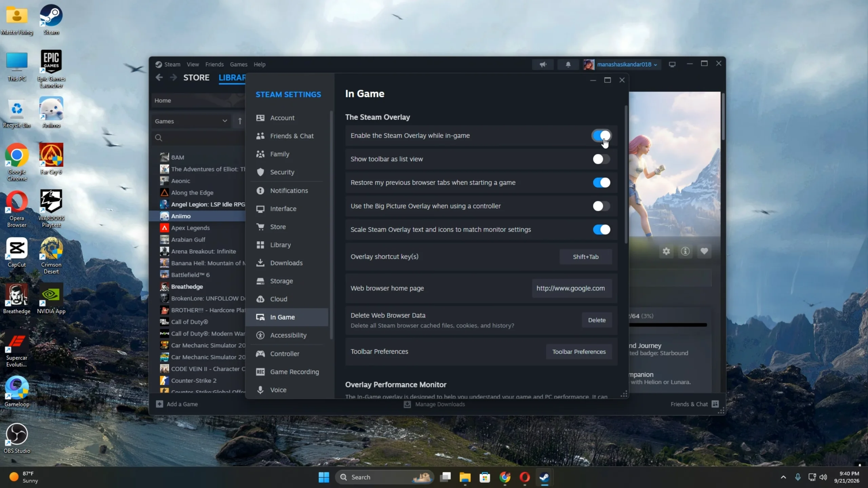Open Steam notifications bell

click(568, 64)
